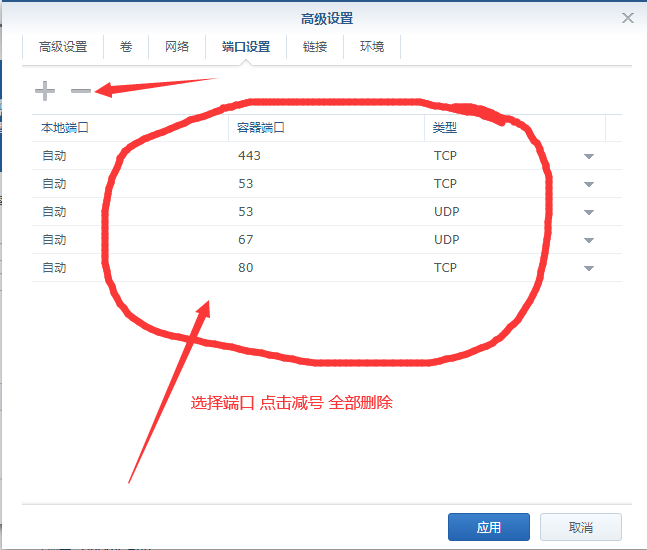
Task: Open type dropdown for port 67
Action: click(589, 241)
